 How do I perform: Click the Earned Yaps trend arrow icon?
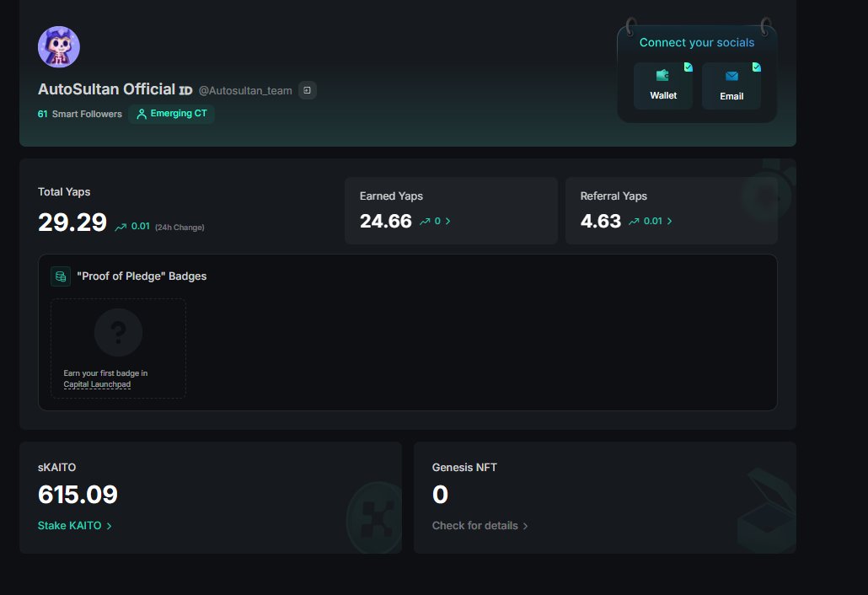point(425,222)
